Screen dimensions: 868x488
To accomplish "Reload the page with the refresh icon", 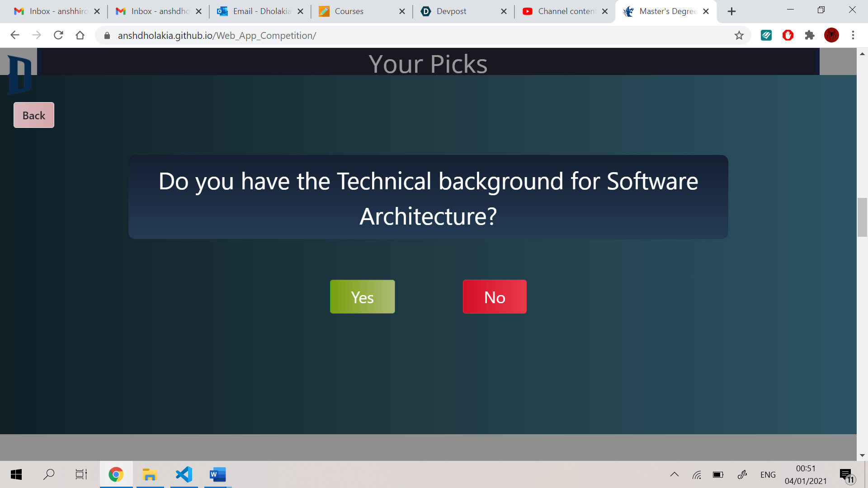I will (58, 35).
